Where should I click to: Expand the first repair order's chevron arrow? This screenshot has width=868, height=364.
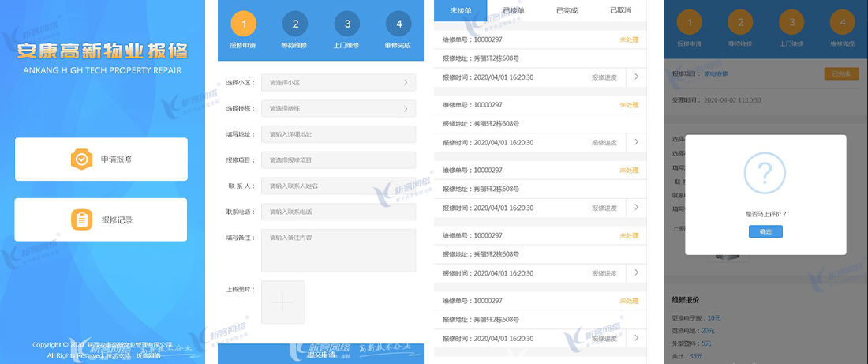click(637, 77)
